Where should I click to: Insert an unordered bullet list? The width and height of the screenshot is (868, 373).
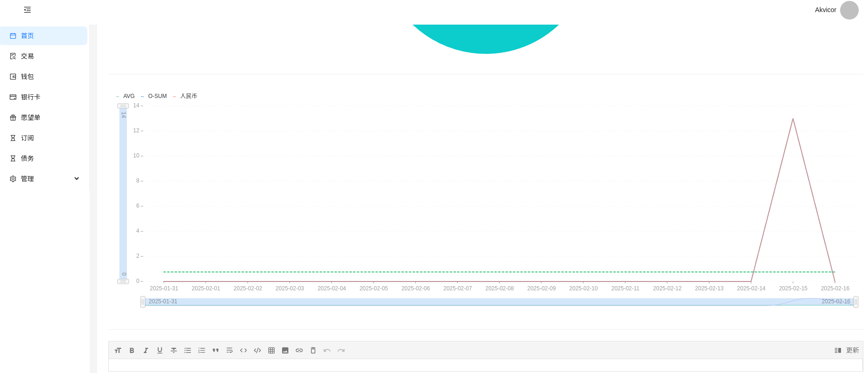[188, 350]
